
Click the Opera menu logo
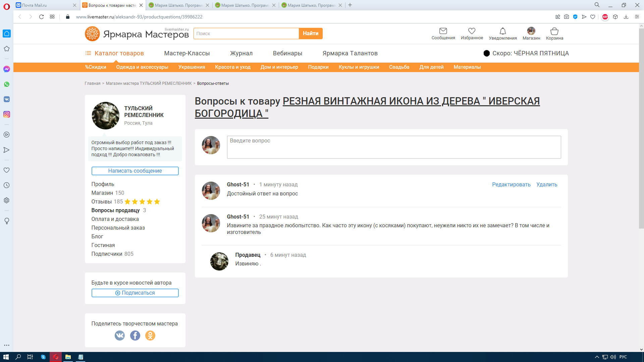coord(7,7)
